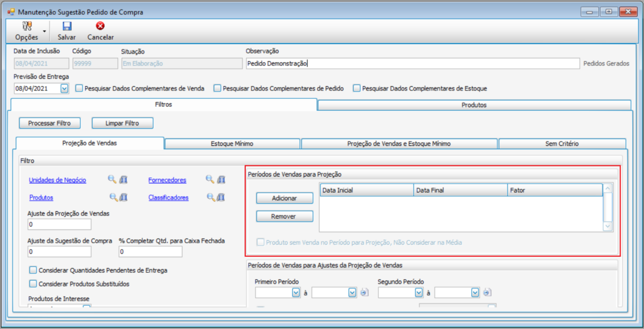Click the Data Inicial column header
The height and width of the screenshot is (329, 644).
point(366,190)
